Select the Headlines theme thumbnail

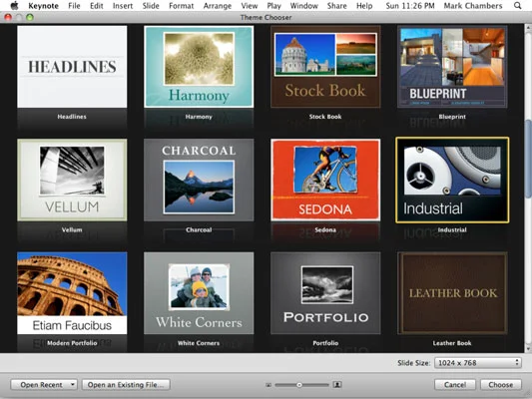[72, 67]
